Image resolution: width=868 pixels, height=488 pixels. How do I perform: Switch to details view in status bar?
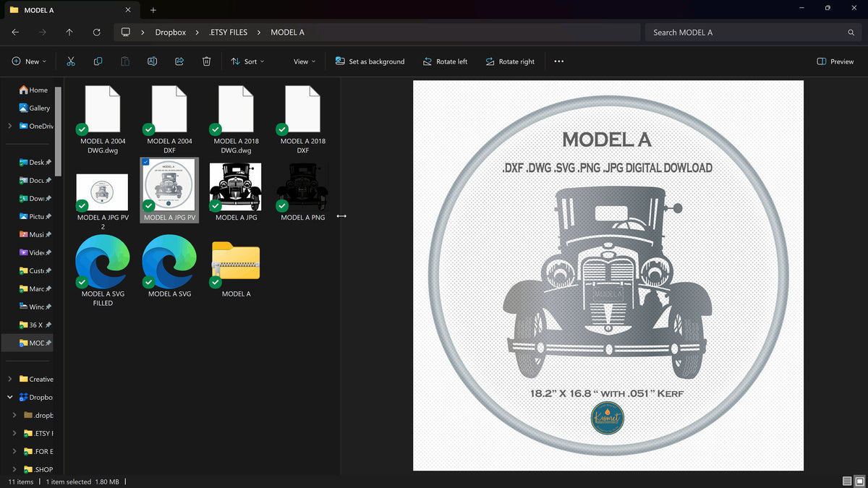847,481
